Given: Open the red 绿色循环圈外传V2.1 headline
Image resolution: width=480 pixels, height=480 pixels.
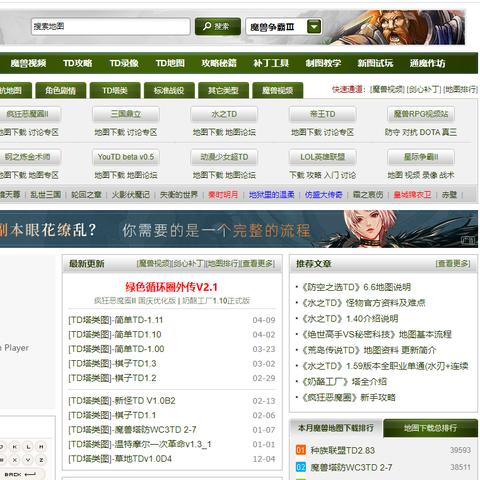Looking at the screenshot, I should 171,287.
